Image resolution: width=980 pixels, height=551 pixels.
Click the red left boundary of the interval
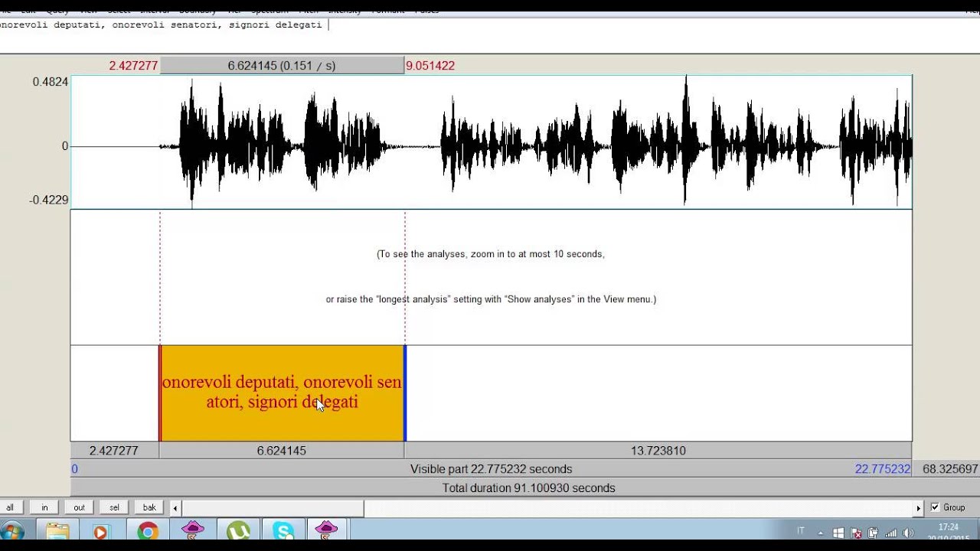pyautogui.click(x=160, y=393)
